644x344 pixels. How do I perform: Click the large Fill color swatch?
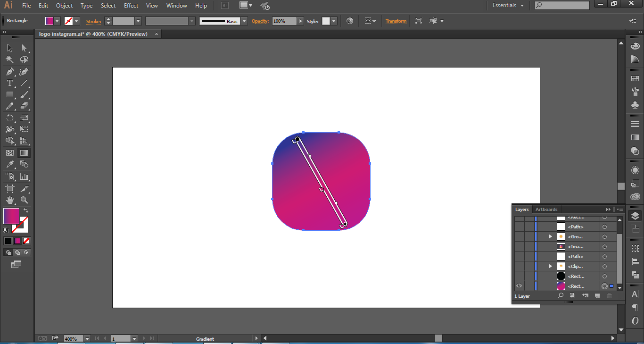pyautogui.click(x=11, y=216)
